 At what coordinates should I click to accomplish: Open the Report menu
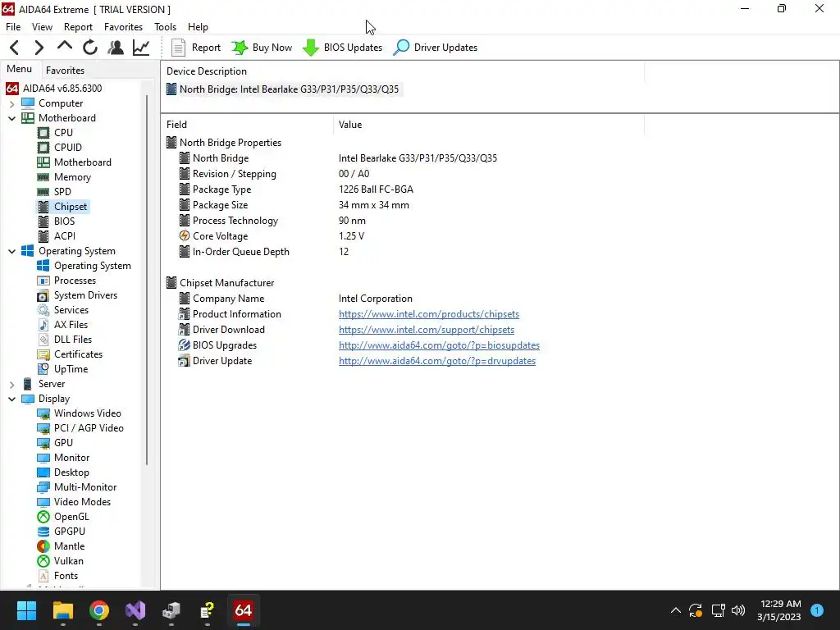click(78, 27)
